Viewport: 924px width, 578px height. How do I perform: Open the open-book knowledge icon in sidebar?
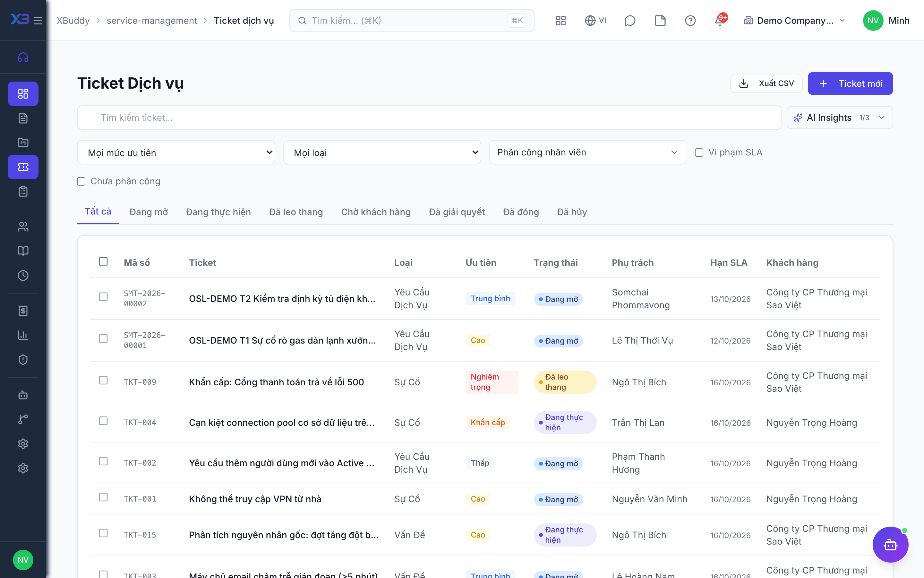coord(23,251)
